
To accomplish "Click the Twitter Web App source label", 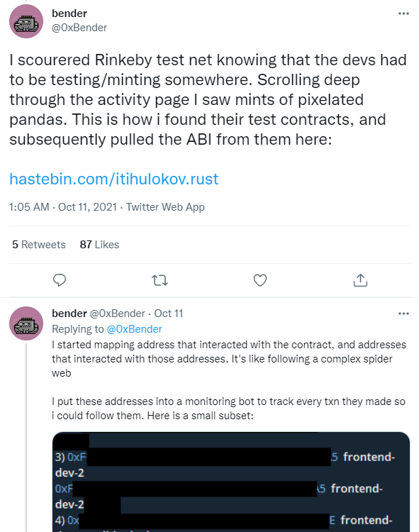I will [165, 207].
